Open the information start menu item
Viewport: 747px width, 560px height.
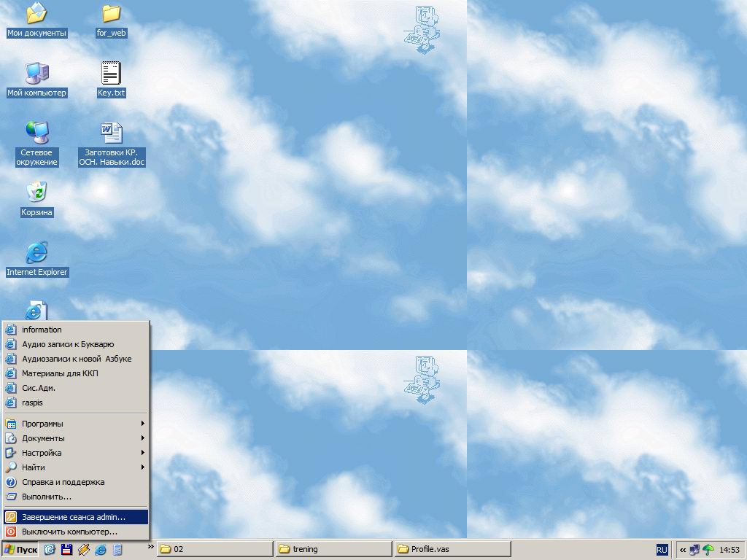(76, 330)
